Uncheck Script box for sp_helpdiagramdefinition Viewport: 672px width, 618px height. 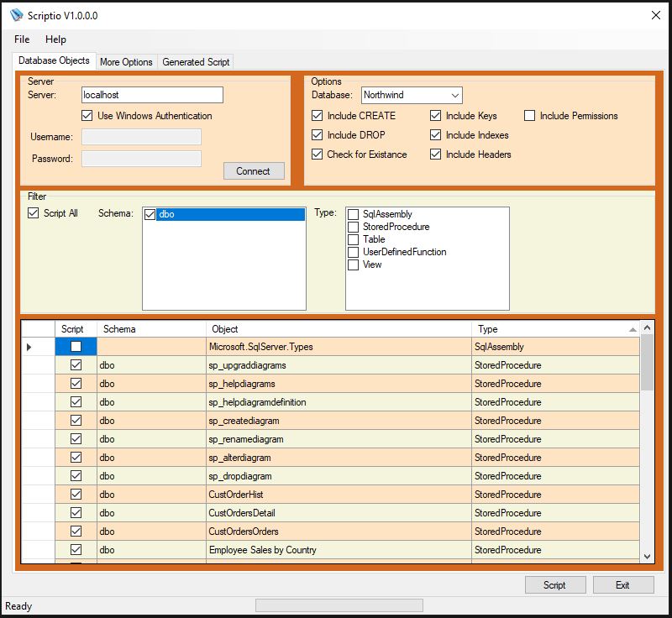[76, 401]
